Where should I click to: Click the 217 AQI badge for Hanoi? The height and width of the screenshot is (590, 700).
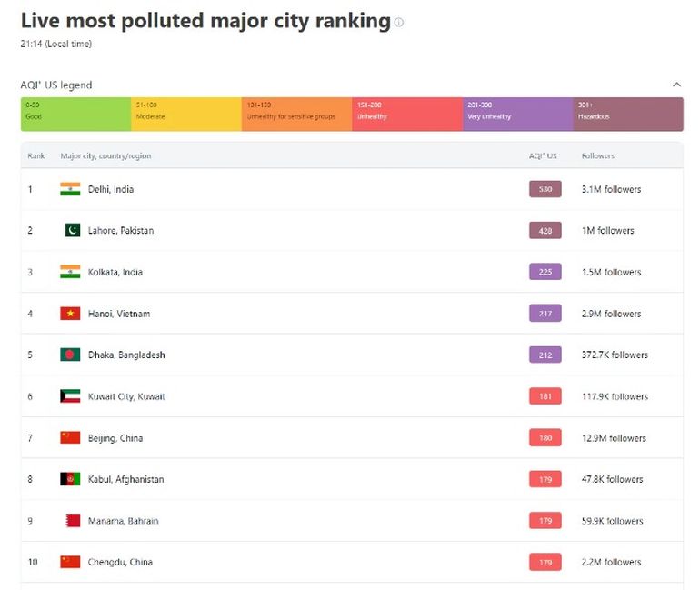click(x=545, y=314)
